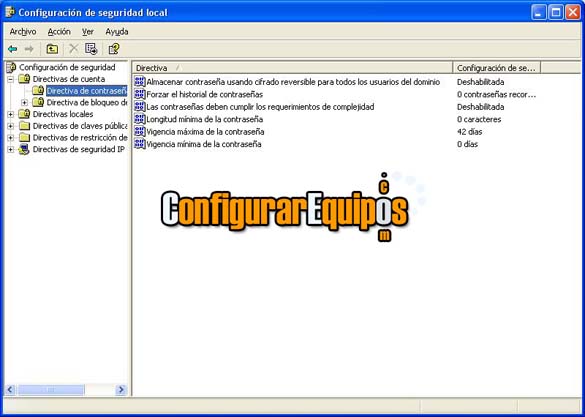Click the Export list toolbar icon
The width and height of the screenshot is (585, 417).
[x=91, y=48]
